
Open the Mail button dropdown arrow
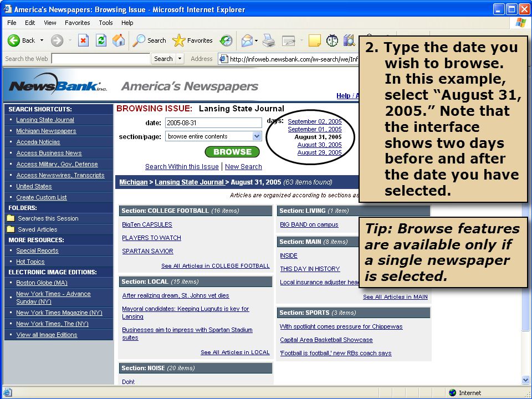point(256,40)
